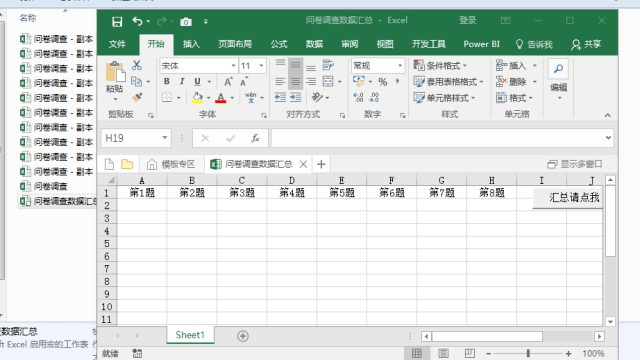Open the font name dropdown 宋体
This screenshot has width=640, height=360.
pos(233,66)
